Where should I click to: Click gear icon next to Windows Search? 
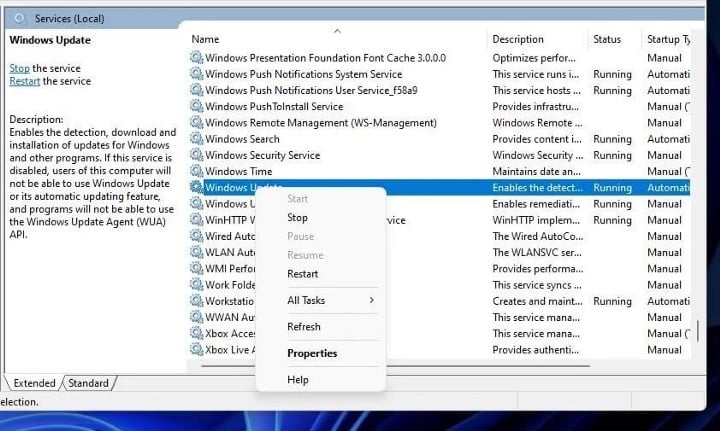(x=197, y=139)
